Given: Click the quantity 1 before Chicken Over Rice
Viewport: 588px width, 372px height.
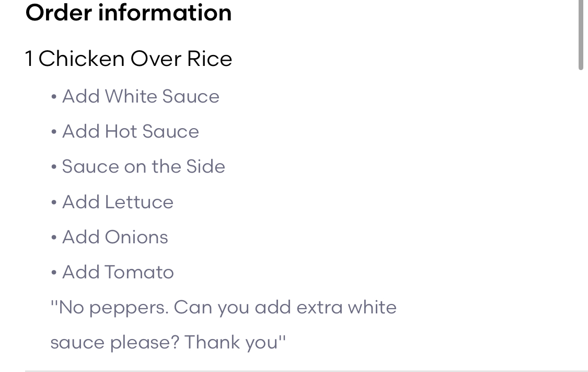Looking at the screenshot, I should click(x=29, y=59).
